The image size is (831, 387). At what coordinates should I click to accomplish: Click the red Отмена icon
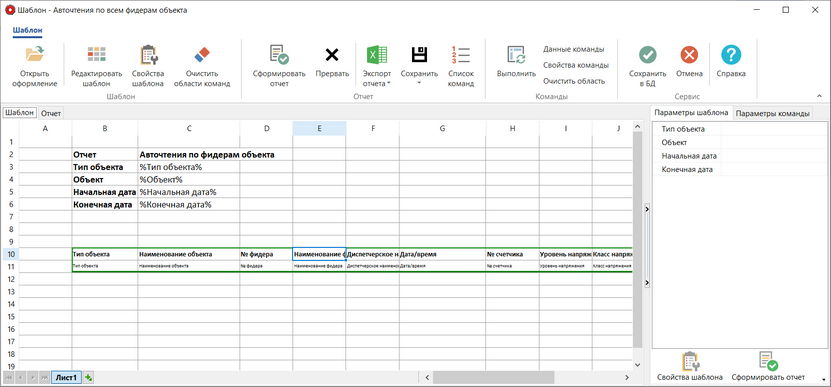coord(689,54)
